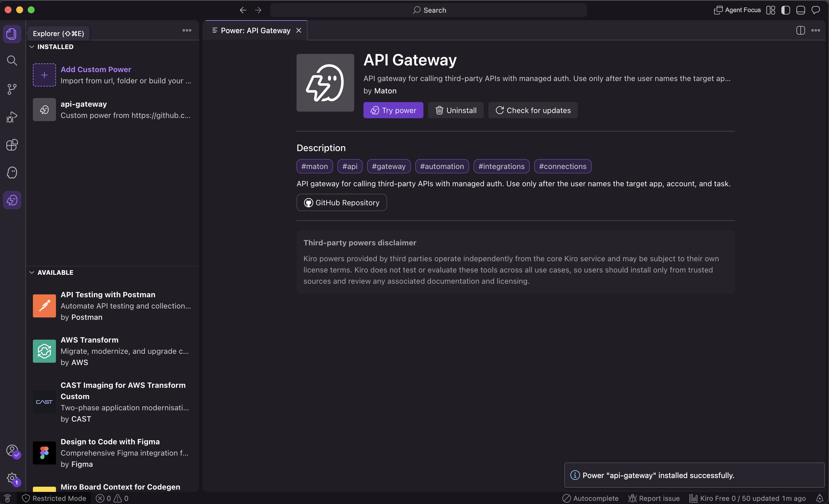Open Kiro Free usage status item

(747, 498)
